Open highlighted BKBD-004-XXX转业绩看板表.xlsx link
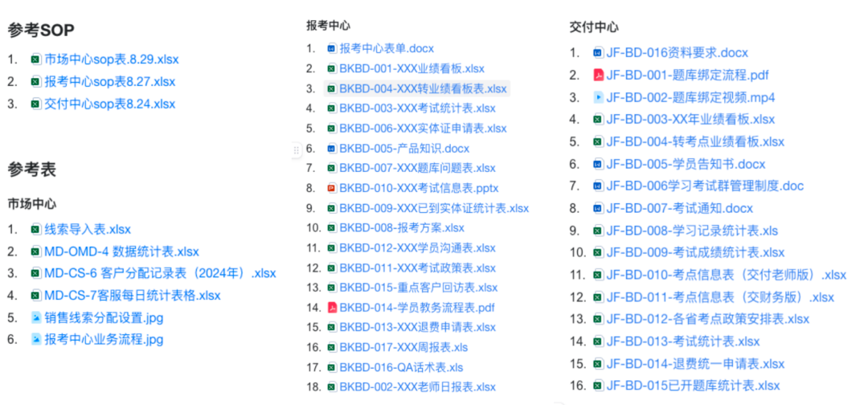This screenshot has width=868, height=405. tap(423, 88)
